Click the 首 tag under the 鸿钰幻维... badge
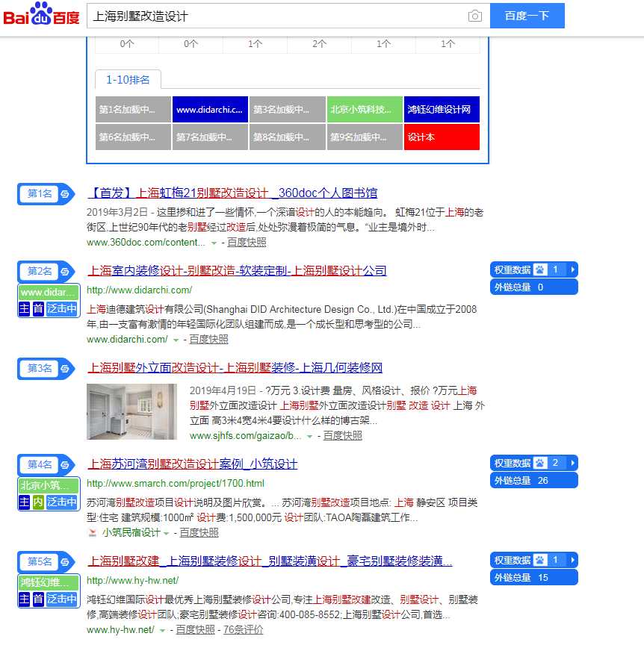The image size is (644, 648). tap(38, 599)
